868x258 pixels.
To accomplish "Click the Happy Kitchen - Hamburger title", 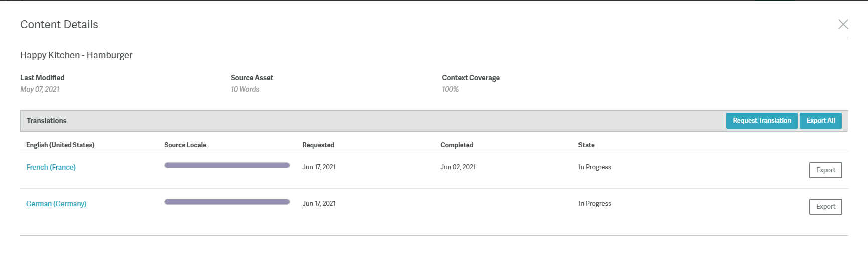I will pyautogui.click(x=76, y=55).
